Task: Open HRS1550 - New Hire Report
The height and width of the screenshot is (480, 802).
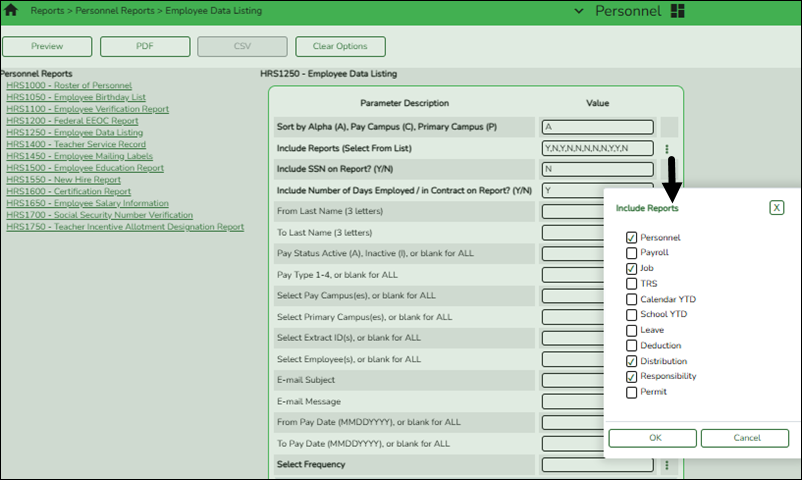Action: click(x=63, y=180)
